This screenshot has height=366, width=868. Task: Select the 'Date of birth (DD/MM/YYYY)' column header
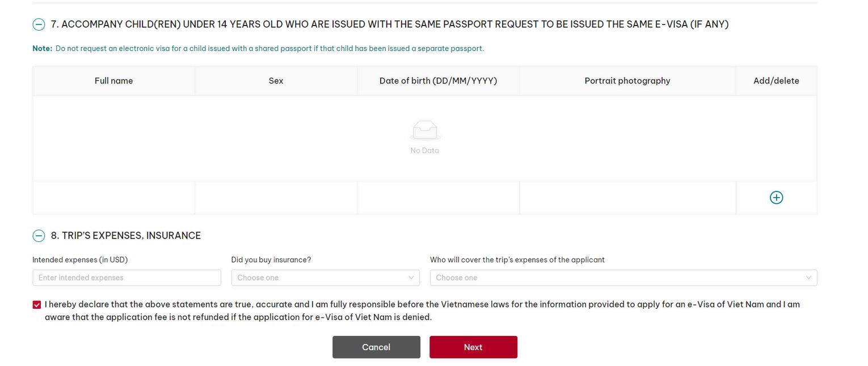pos(438,81)
